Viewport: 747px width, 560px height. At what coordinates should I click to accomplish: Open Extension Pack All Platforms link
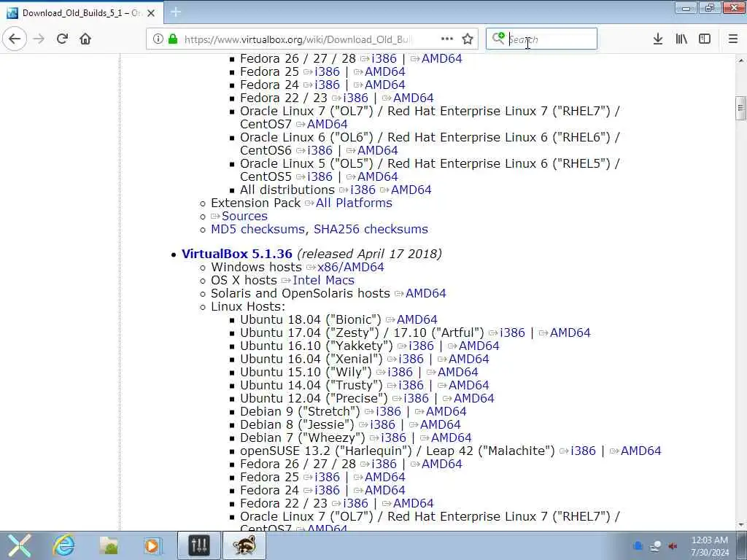click(354, 203)
